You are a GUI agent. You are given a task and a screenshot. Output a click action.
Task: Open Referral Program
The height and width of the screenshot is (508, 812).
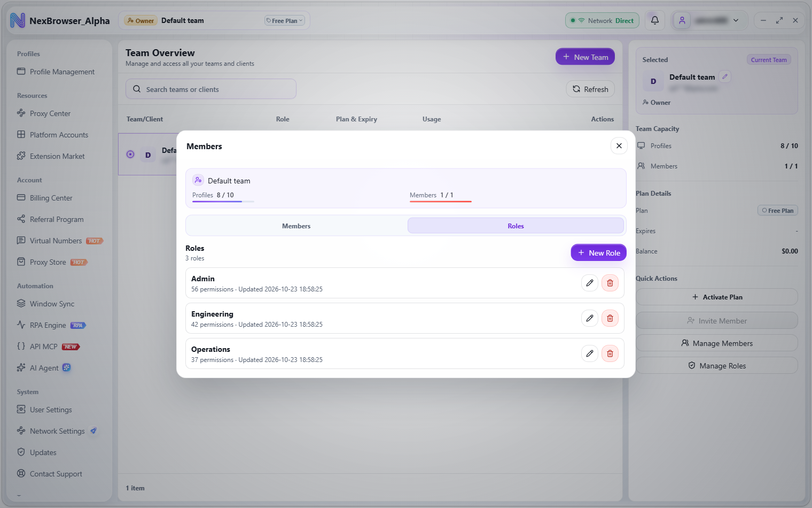click(50, 219)
